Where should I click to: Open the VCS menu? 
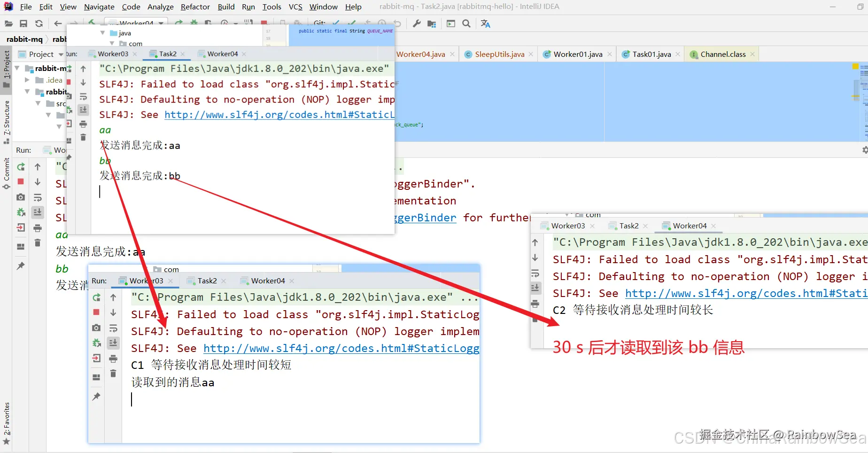point(295,7)
